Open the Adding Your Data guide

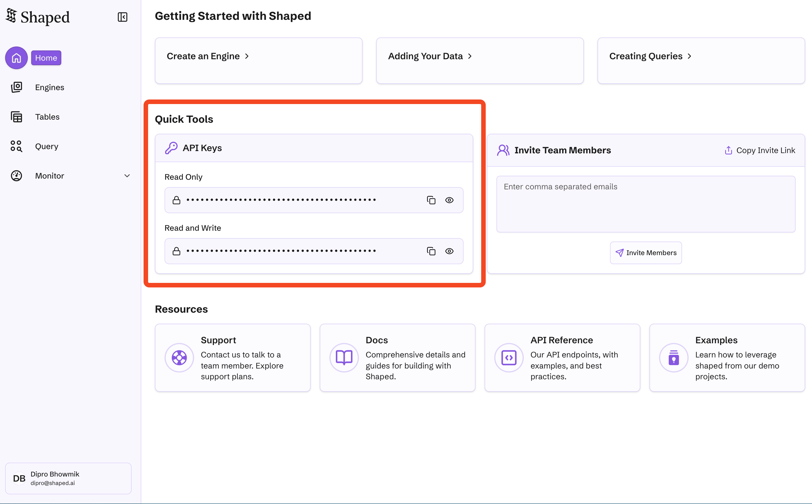point(430,56)
